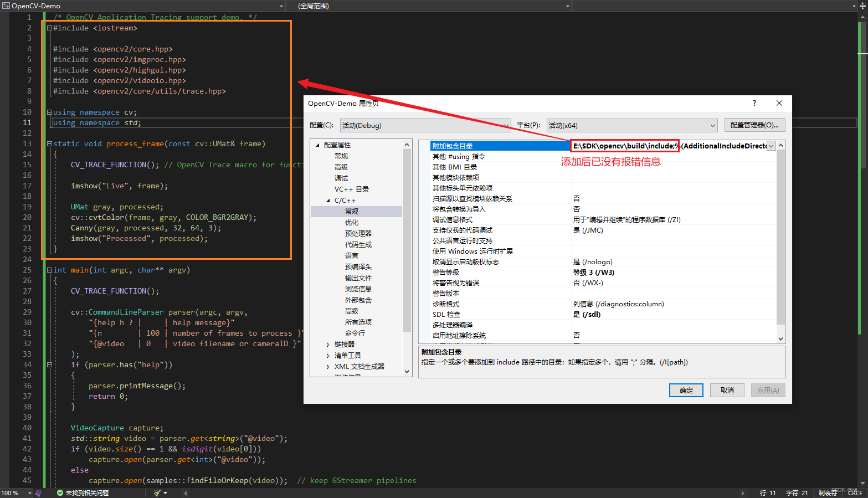This screenshot has height=498, width=868.
Task: Select the 优化 tree item
Action: pos(352,223)
